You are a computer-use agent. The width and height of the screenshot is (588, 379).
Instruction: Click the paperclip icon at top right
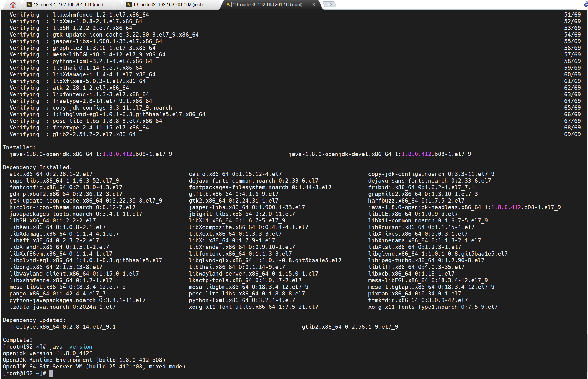(x=586, y=4)
